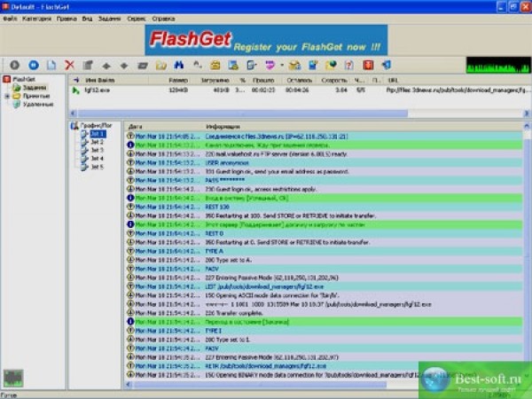The image size is (532, 399).
Task: Open the Категории menu
Action: [x=36, y=19]
